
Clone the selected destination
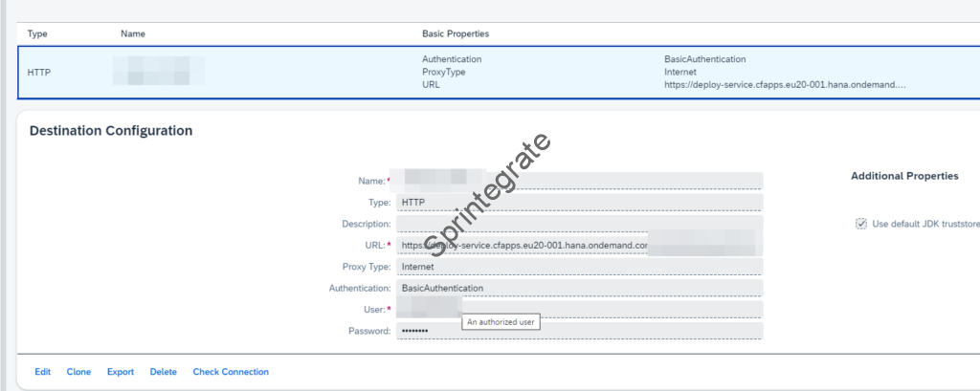[78, 372]
